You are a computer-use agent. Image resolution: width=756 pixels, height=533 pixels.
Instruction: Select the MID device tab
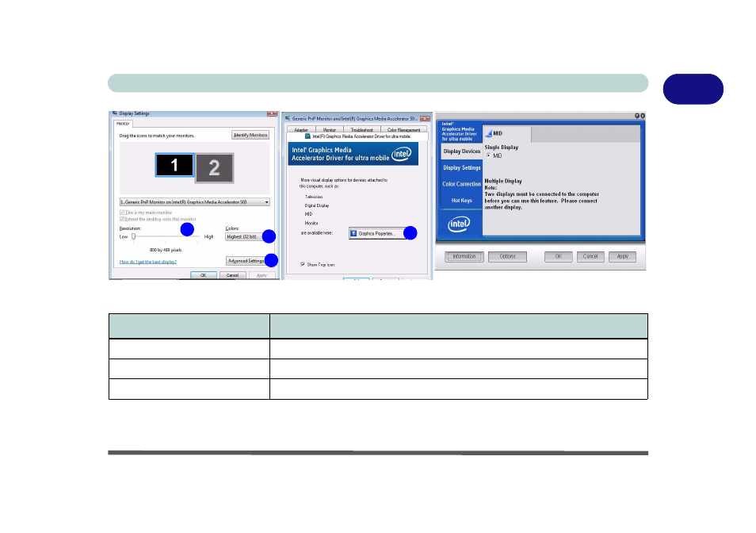click(x=507, y=133)
